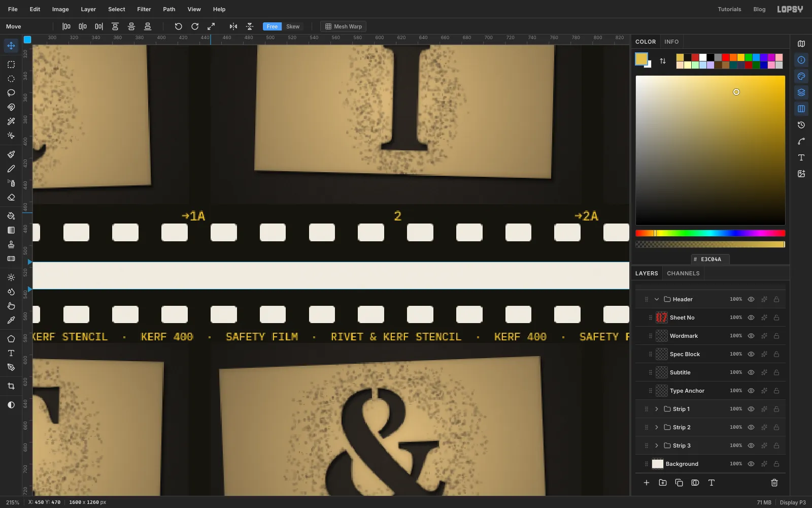Screen dimensions: 812x508
Task: Add a new layer with plus icon
Action: coord(647,483)
